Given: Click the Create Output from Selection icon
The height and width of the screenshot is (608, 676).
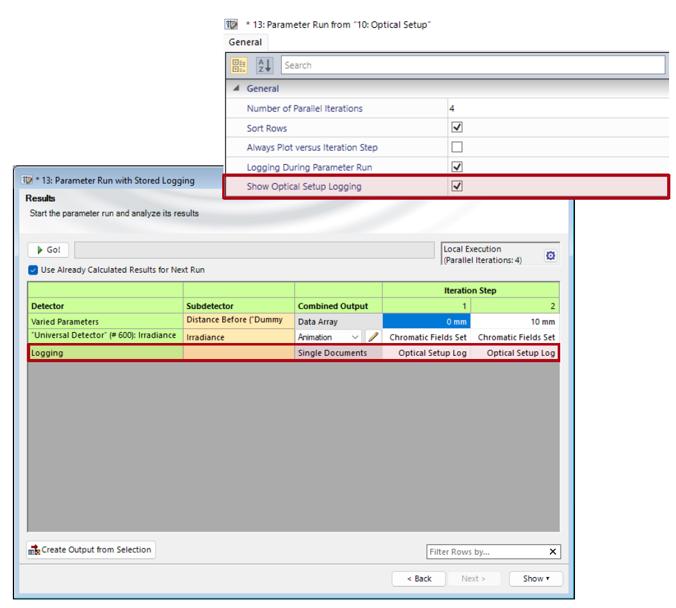Looking at the screenshot, I should point(36,550).
